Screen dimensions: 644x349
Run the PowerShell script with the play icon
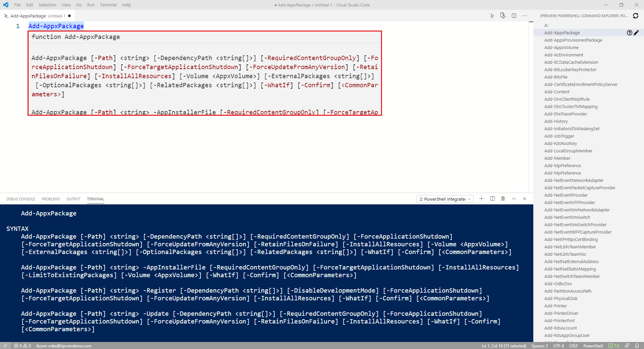[492, 16]
